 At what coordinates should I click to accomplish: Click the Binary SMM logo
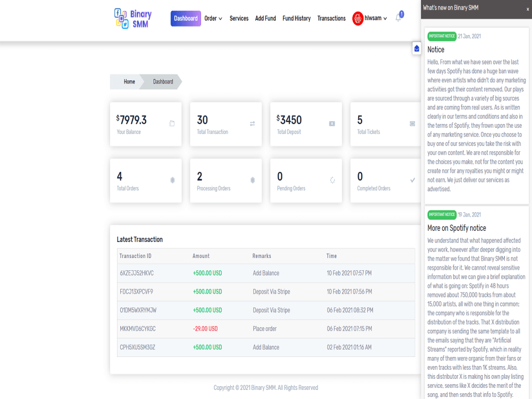coord(133,18)
